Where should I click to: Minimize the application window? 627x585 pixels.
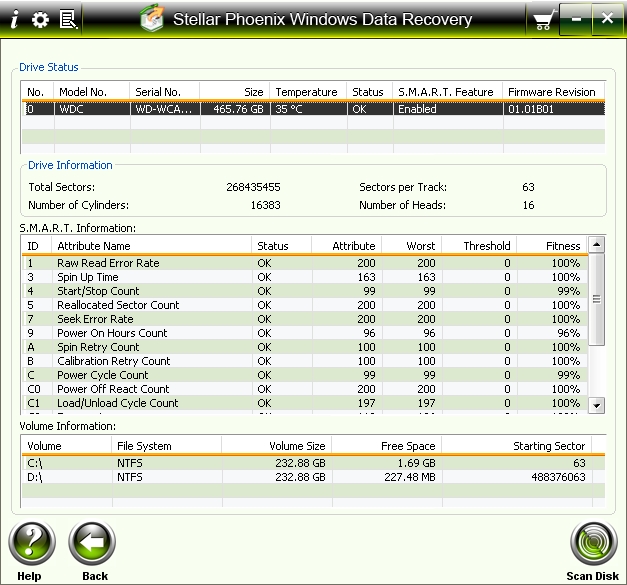pyautogui.click(x=576, y=19)
